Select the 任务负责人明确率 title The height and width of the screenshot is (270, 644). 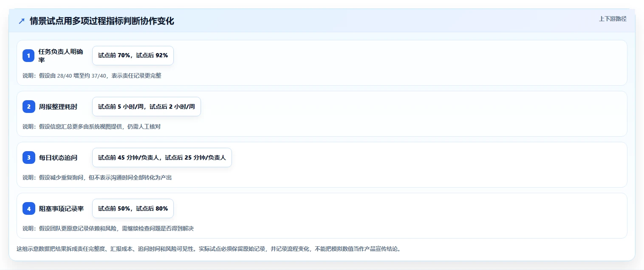click(61, 56)
